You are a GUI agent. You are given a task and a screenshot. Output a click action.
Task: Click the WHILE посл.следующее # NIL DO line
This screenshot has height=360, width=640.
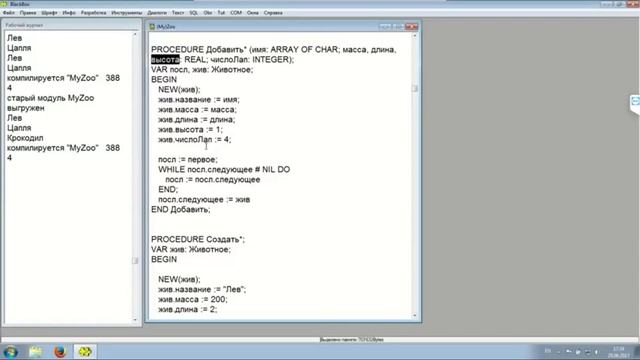224,169
